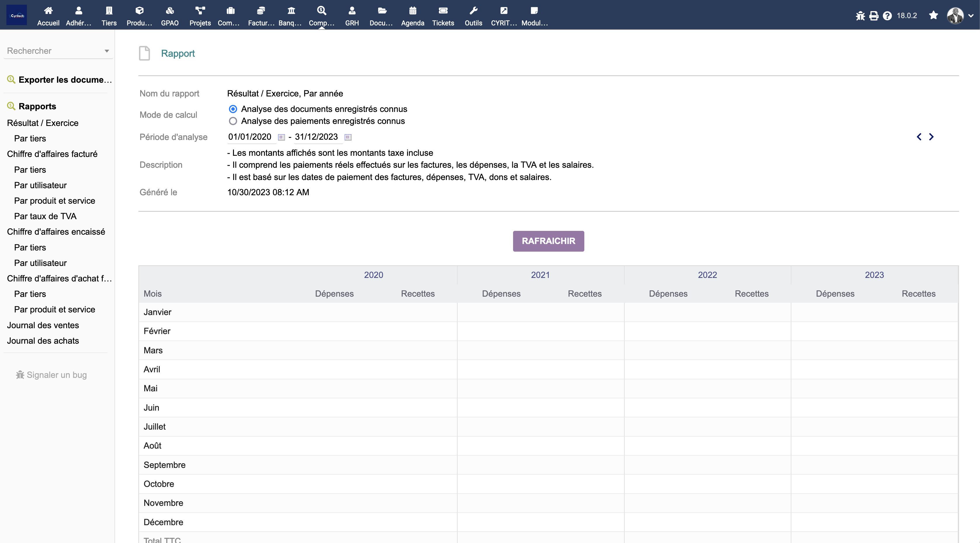Open Par tiers under Chiffre d'affaires facturé
The height and width of the screenshot is (543, 980).
(30, 170)
